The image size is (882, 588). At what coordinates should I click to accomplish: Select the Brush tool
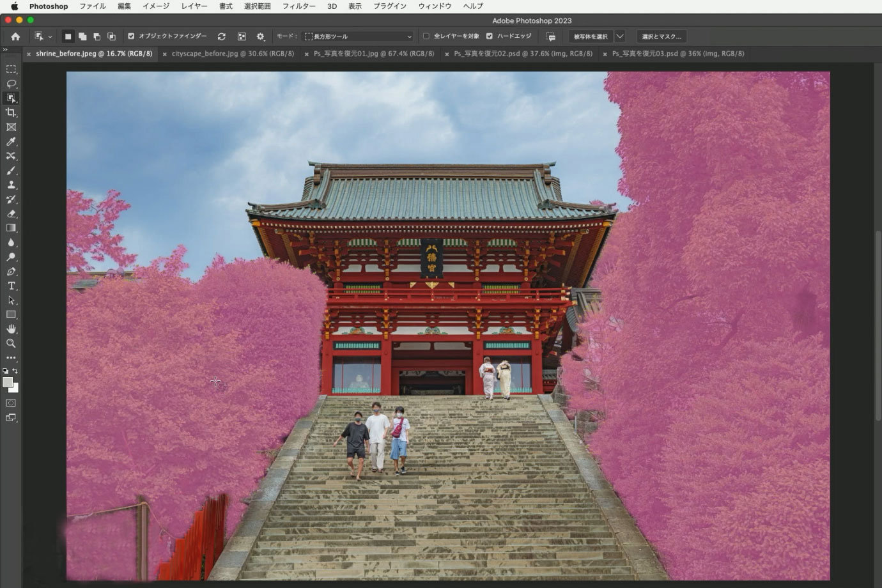[x=11, y=171]
